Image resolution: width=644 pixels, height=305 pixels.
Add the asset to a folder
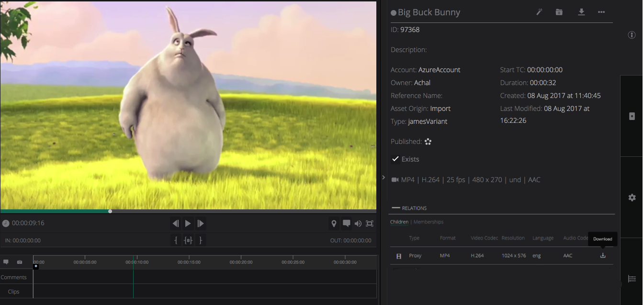click(559, 12)
